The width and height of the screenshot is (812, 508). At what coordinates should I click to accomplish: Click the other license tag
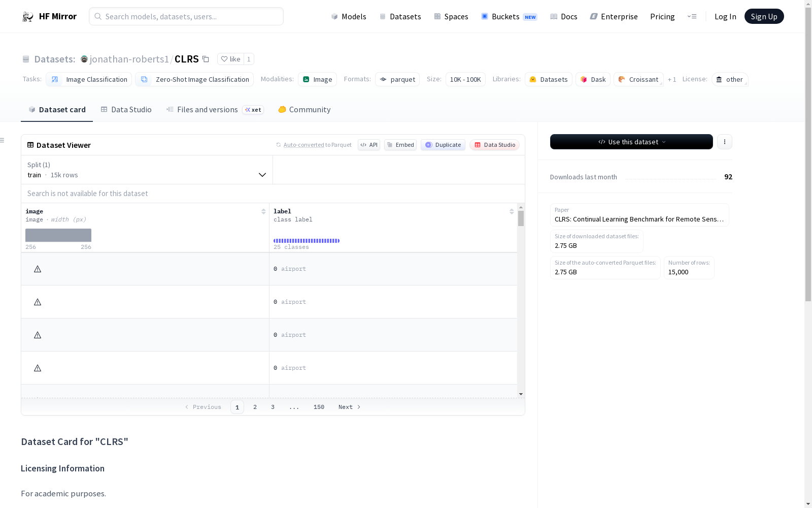pos(730,79)
